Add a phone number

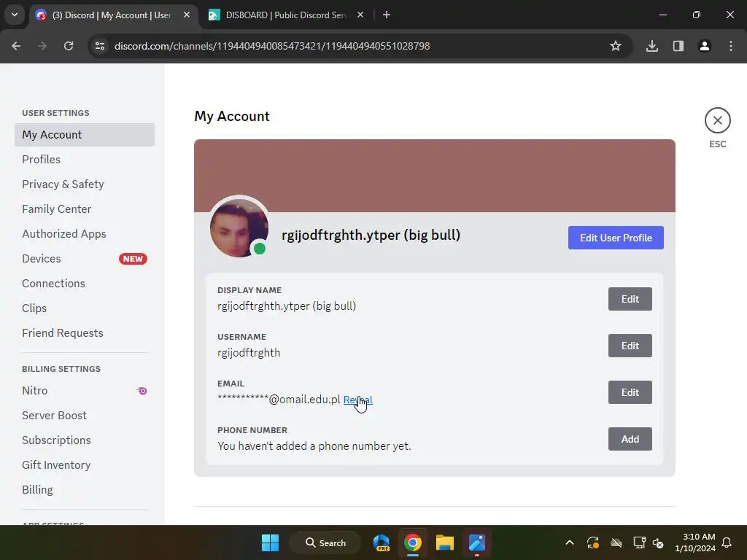click(630, 439)
